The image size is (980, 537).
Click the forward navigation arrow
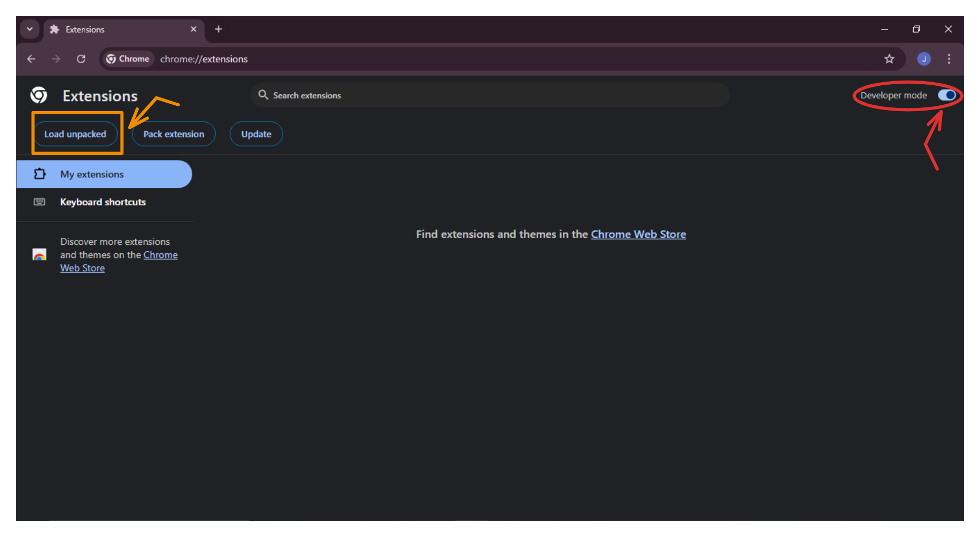click(56, 59)
